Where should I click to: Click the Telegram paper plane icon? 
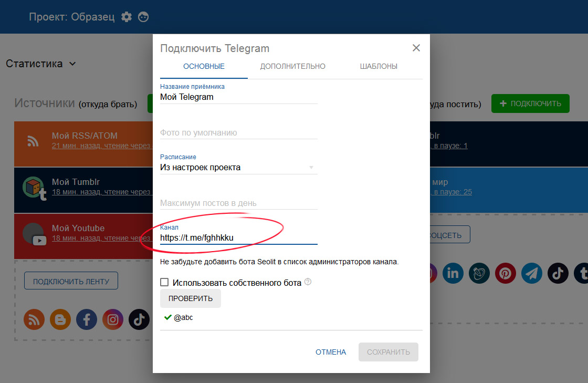coord(531,273)
